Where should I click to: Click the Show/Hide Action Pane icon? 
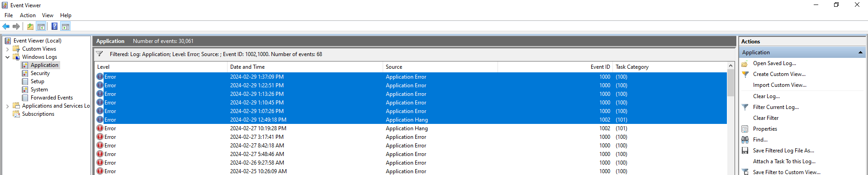[66, 27]
